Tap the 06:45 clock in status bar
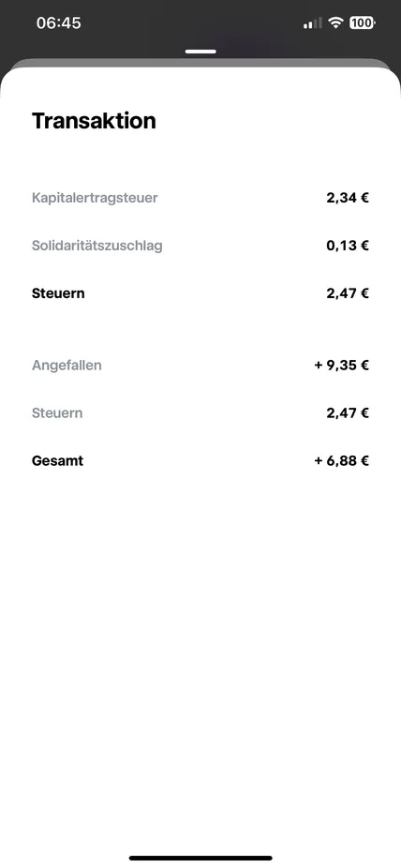This screenshot has width=401, height=868. tap(59, 22)
